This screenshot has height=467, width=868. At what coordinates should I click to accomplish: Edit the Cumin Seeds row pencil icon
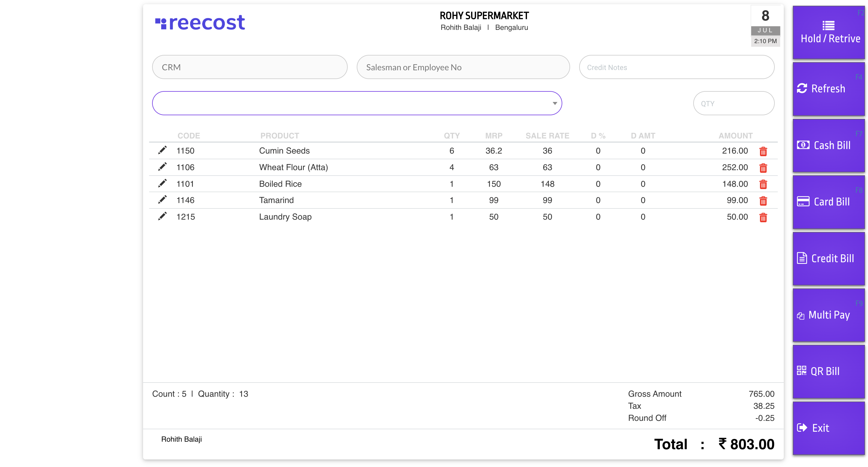tap(162, 150)
